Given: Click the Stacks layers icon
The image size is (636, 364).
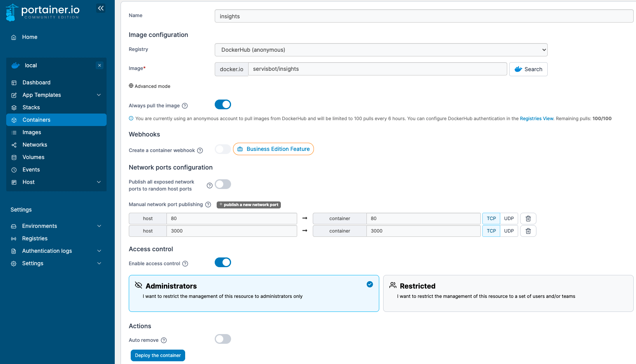Looking at the screenshot, I should click(x=14, y=108).
